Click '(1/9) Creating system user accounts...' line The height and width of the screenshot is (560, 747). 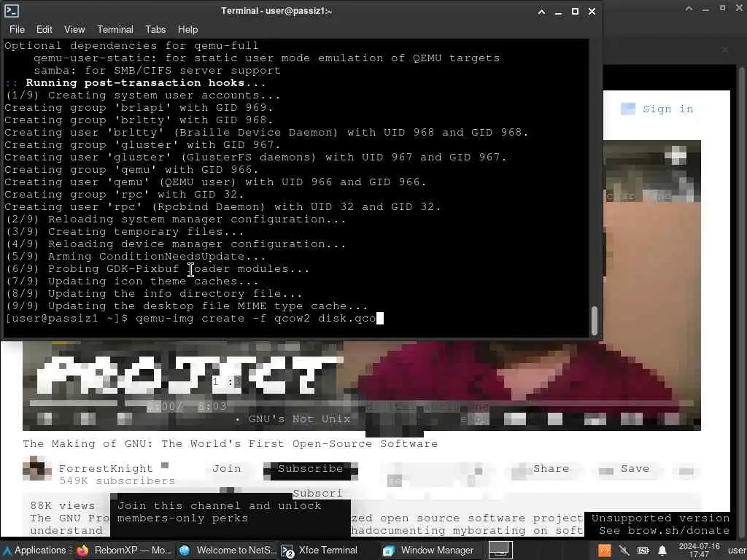point(142,96)
